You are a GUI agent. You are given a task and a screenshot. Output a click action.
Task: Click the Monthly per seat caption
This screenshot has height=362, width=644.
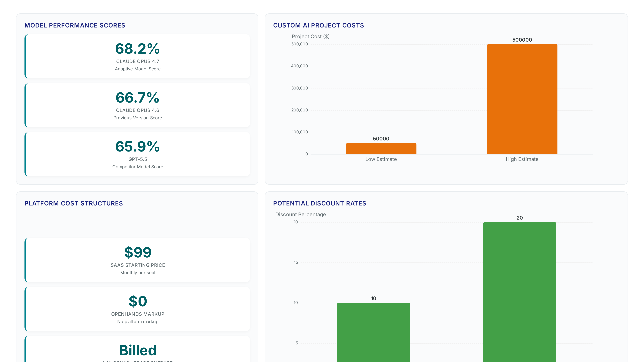(x=138, y=273)
